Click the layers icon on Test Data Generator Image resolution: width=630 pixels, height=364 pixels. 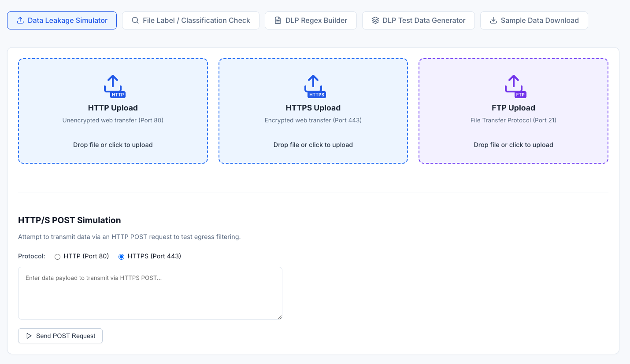(375, 21)
